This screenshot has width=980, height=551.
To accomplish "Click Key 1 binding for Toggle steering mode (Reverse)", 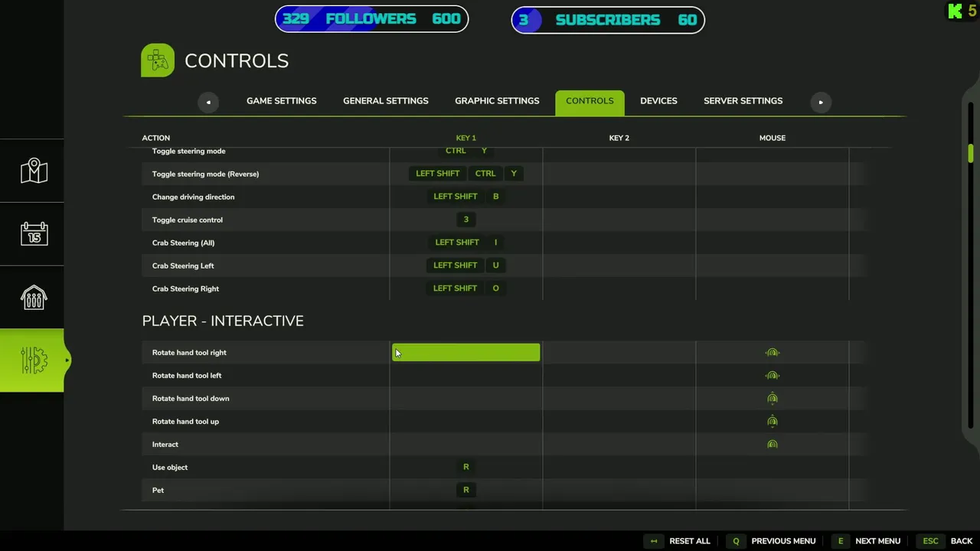I will [x=466, y=174].
